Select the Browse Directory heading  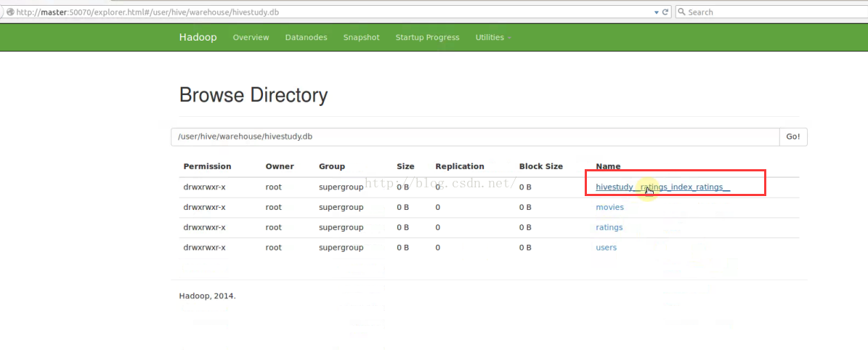[x=253, y=96]
